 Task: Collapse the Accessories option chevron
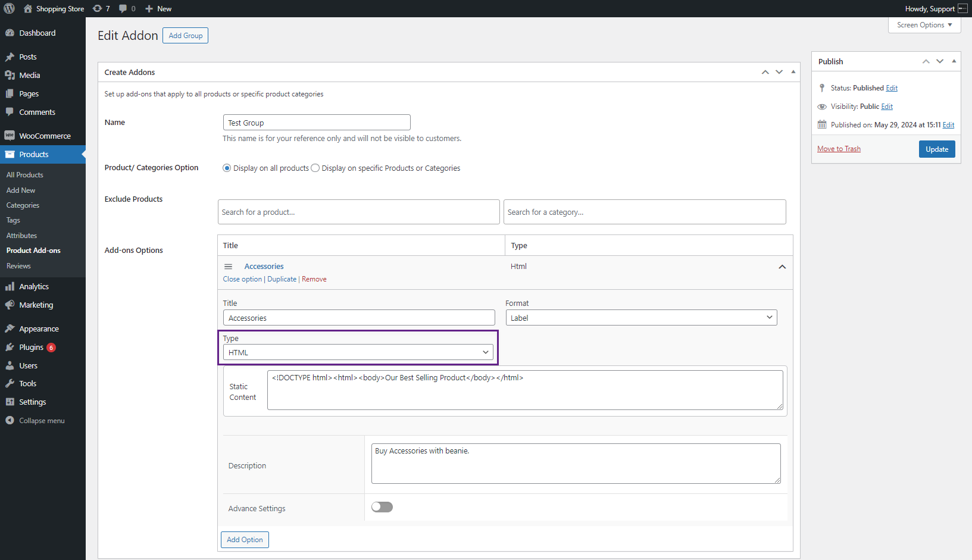782,267
